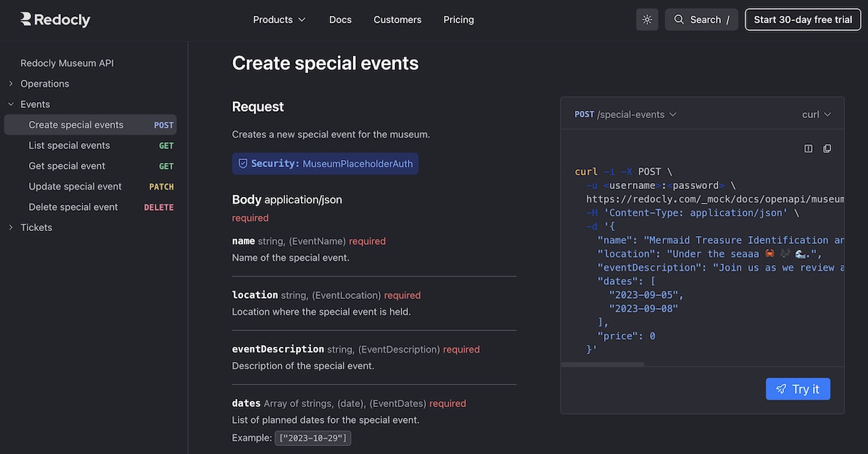Click the shield icon in Security badge
868x454 pixels.
[x=243, y=164]
